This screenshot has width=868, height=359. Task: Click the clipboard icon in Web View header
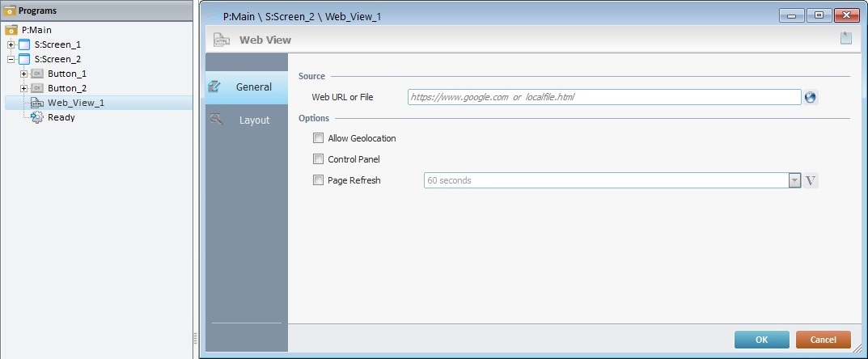[x=845, y=38]
